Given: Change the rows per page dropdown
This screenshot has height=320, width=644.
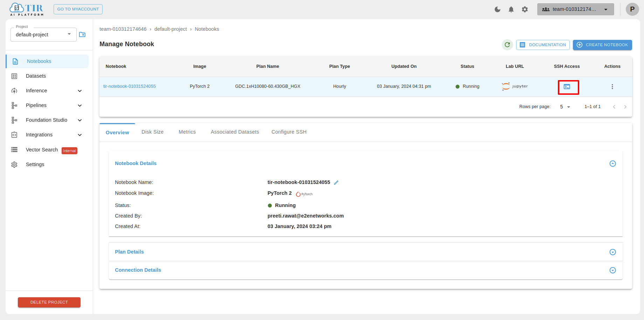Looking at the screenshot, I should coord(565,107).
